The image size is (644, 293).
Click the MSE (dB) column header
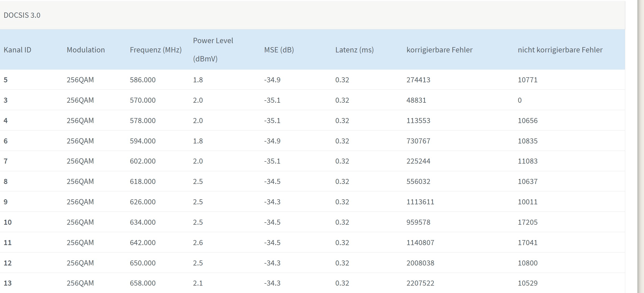coord(279,50)
